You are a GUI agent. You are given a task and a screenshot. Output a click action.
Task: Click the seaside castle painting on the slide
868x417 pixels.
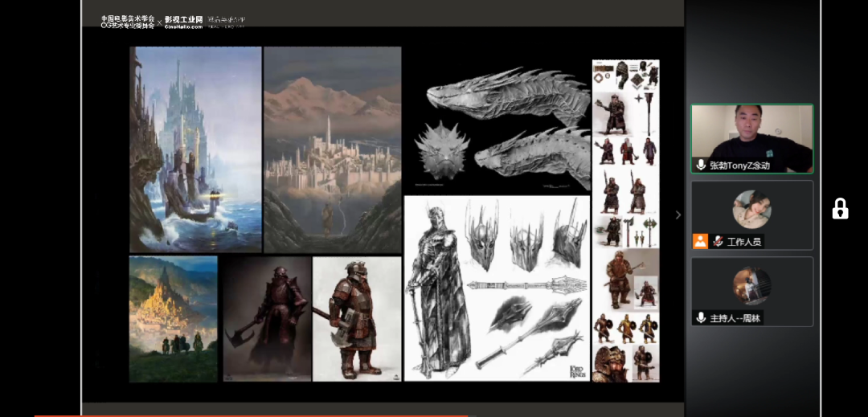[195, 149]
